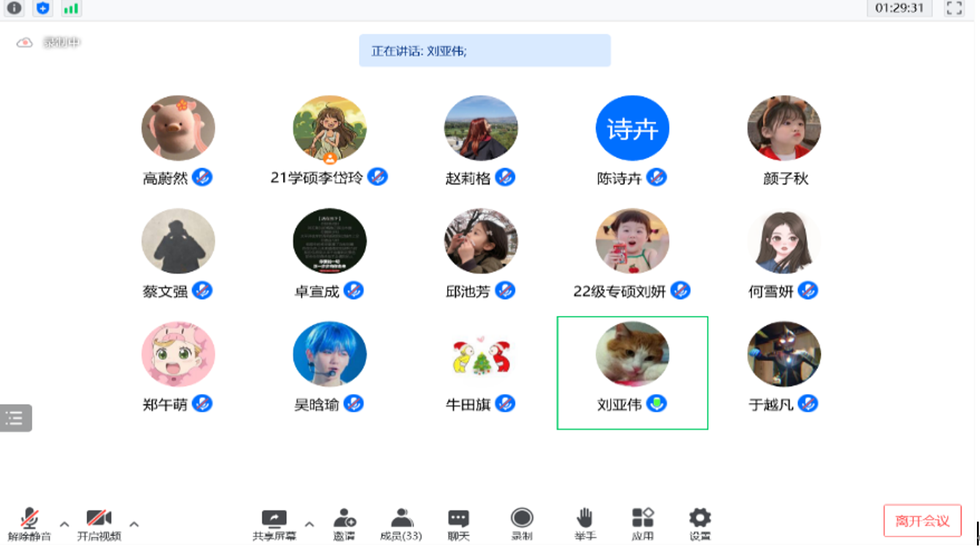
Task: Open the left side list panel button
Action: [x=15, y=418]
